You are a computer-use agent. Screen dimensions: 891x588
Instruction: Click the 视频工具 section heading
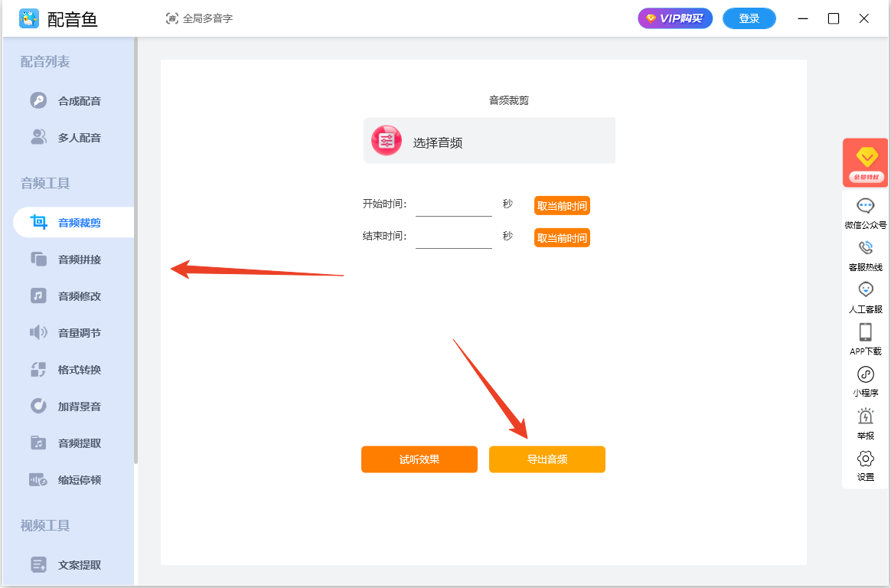pyautogui.click(x=45, y=525)
